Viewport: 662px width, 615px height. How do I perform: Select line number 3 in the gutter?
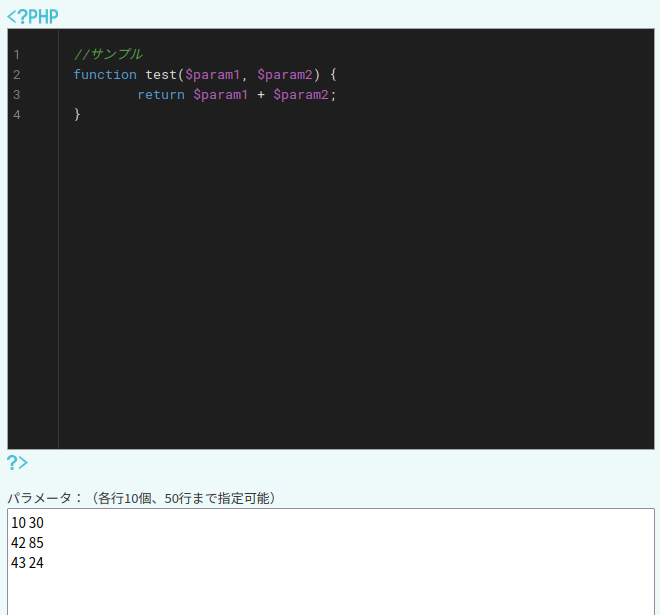tap(17, 95)
